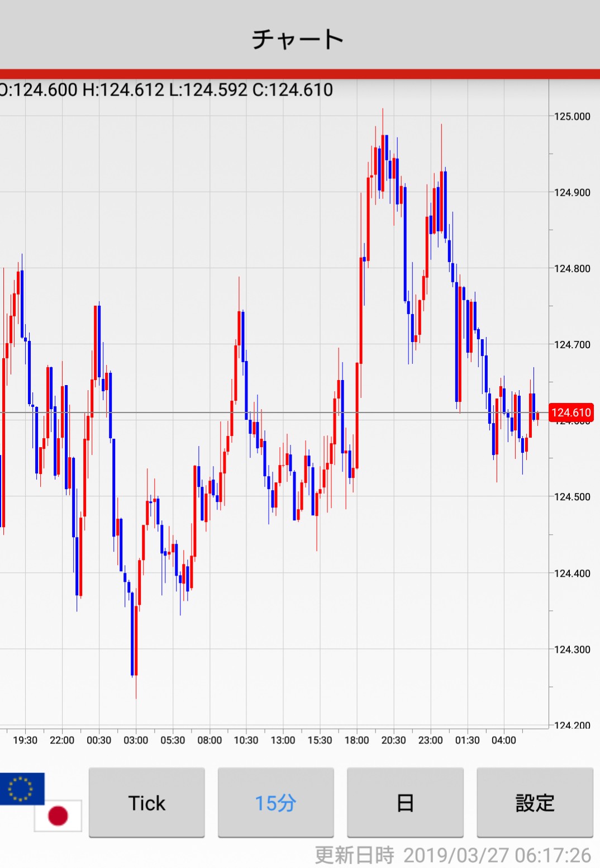This screenshot has width=600, height=868.
Task: Click the red 124.610 current price tag
Action: click(x=571, y=412)
